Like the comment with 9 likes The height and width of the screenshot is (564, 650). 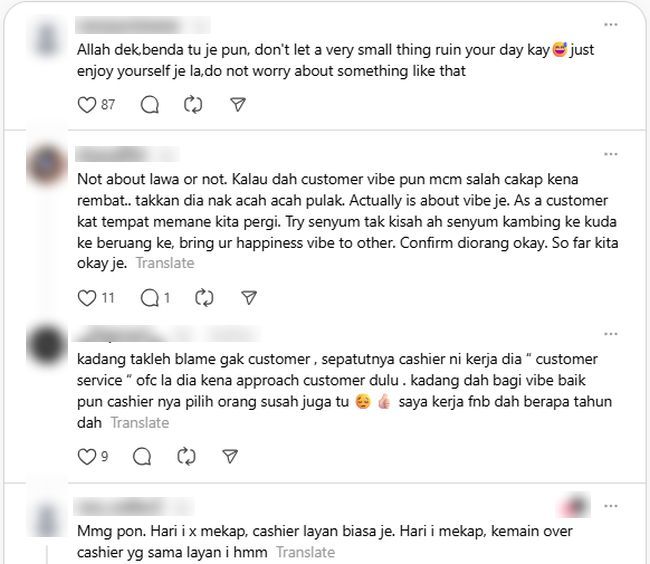(x=87, y=457)
